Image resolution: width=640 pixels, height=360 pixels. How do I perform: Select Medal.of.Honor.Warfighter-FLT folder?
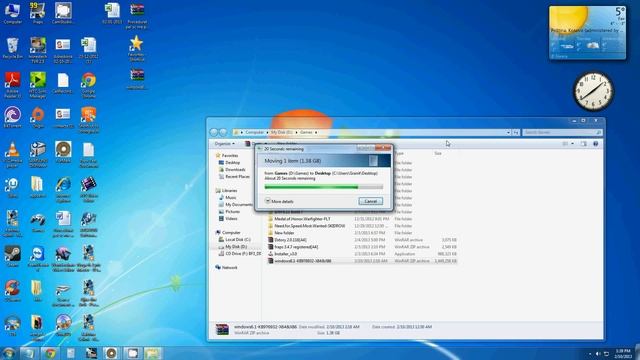coord(362,219)
